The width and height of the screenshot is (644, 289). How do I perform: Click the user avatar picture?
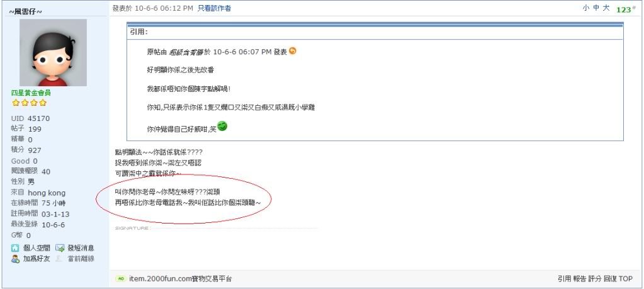[x=53, y=52]
